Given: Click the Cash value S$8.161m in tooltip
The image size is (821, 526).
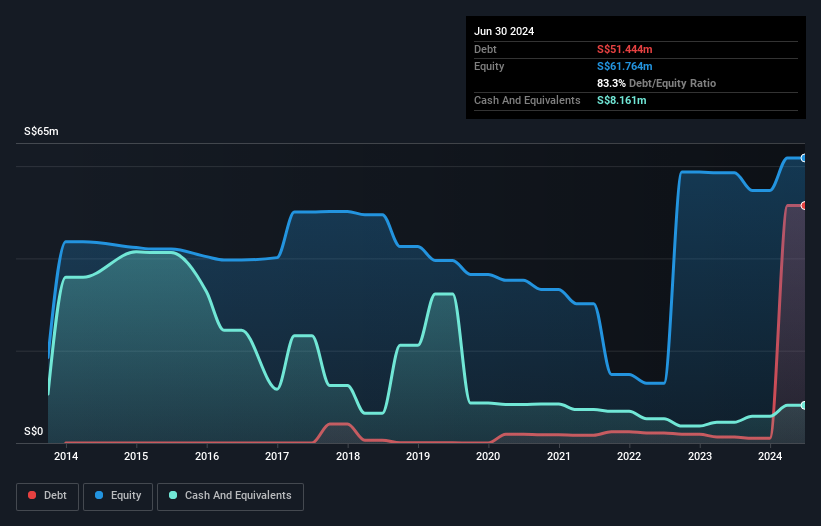Looking at the screenshot, I should (621, 100).
